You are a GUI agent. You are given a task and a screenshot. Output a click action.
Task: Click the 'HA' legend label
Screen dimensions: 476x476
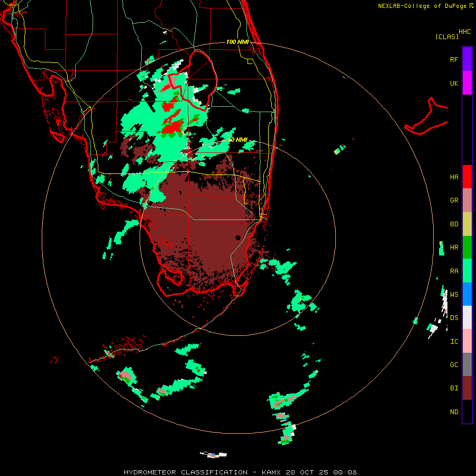coord(454,177)
